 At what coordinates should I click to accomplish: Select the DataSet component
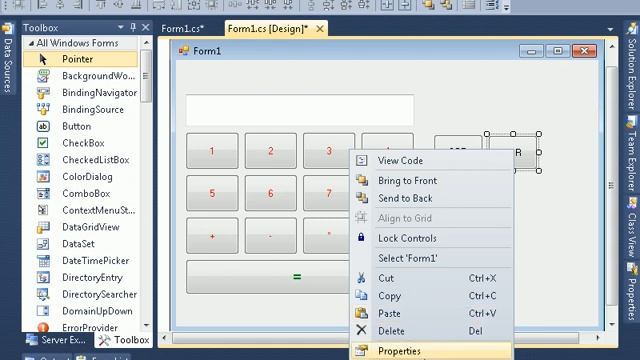pos(80,244)
